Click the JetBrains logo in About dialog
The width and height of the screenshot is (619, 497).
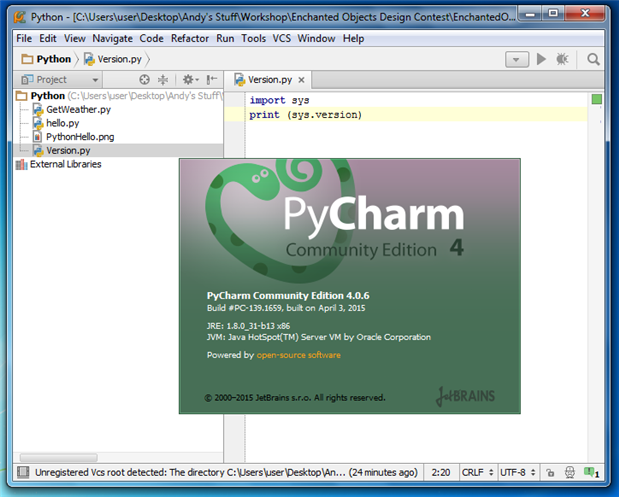coord(465,396)
